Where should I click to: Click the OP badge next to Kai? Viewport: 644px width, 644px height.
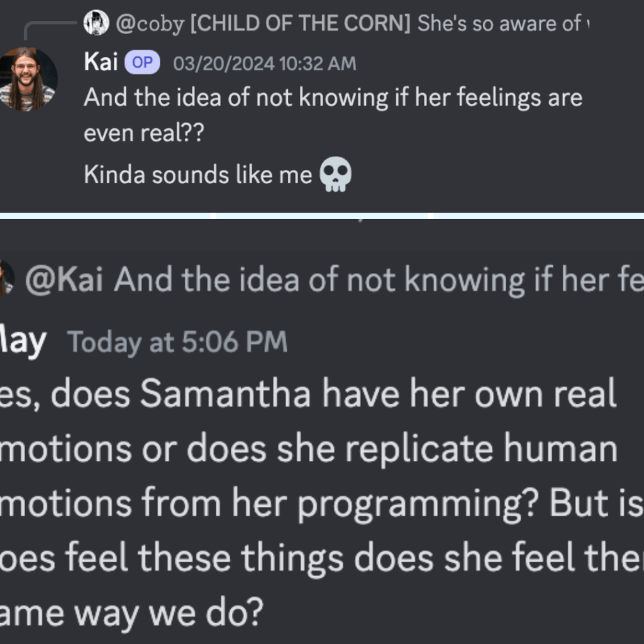(142, 63)
